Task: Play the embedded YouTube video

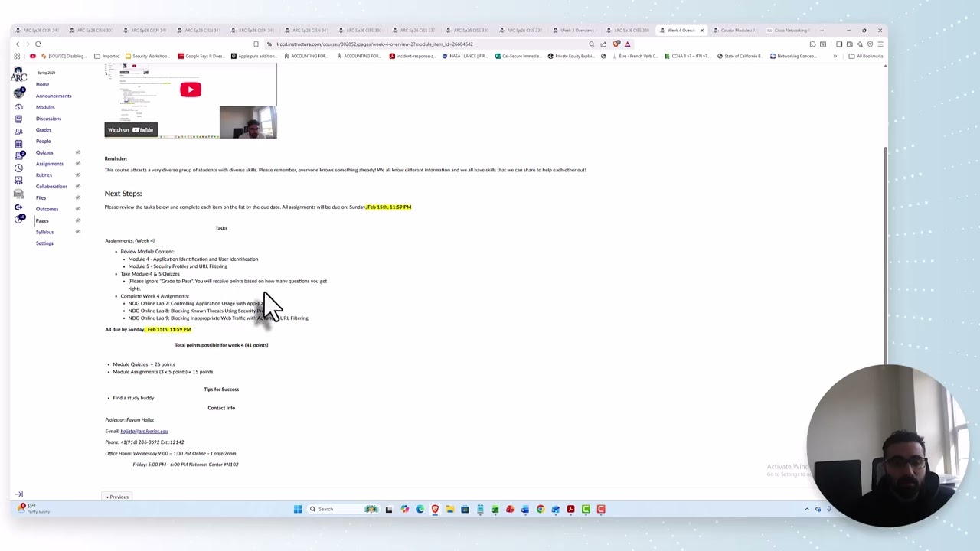Action: click(x=191, y=90)
